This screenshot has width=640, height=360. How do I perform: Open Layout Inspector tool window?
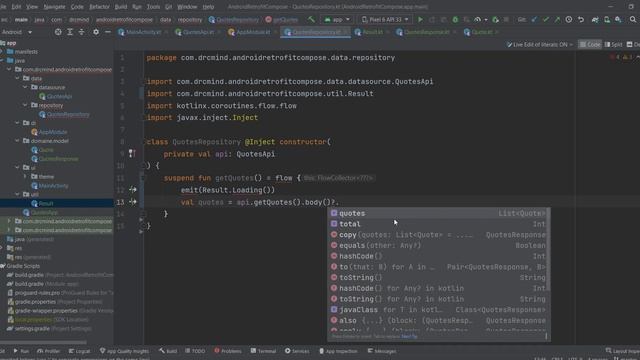623,351
